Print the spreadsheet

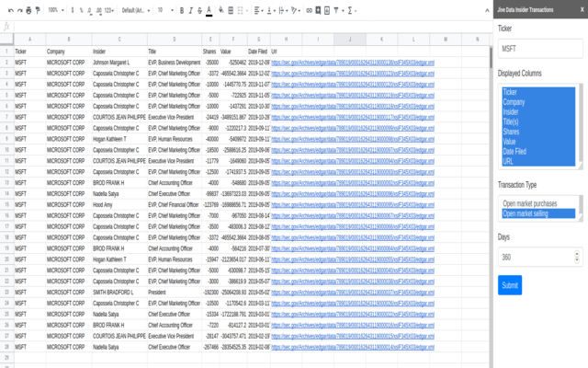(28, 10)
